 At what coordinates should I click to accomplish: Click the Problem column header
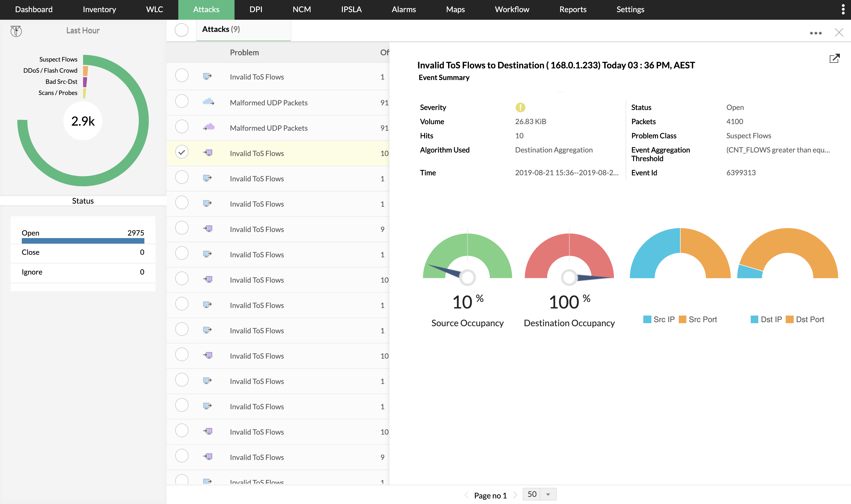tap(244, 53)
